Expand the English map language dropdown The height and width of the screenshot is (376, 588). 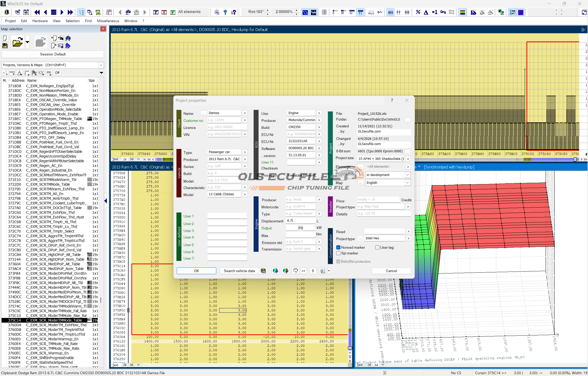click(x=407, y=183)
